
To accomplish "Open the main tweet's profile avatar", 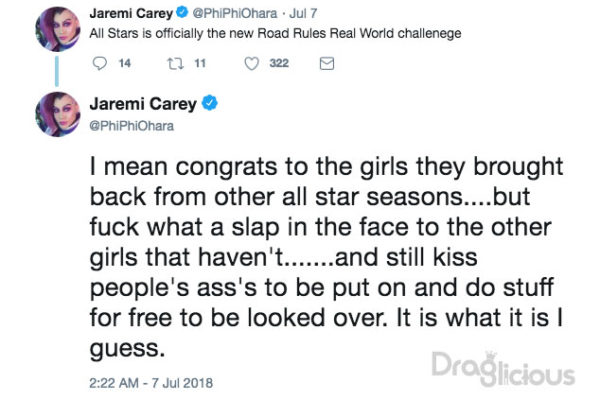I will pos(58,114).
